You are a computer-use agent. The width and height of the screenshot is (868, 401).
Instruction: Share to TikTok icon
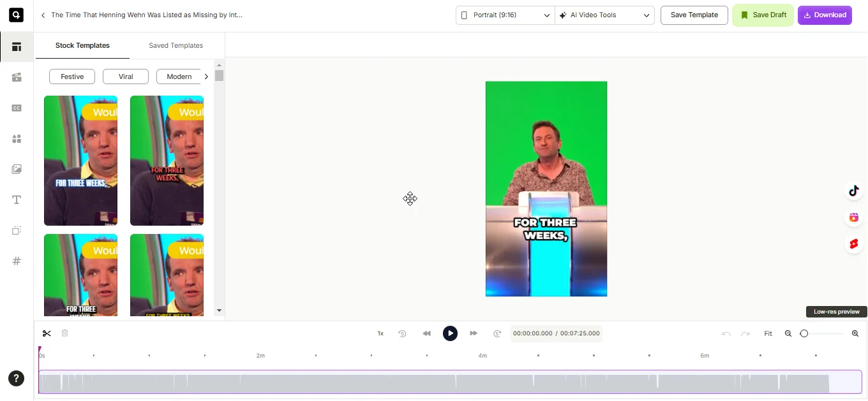(x=854, y=191)
